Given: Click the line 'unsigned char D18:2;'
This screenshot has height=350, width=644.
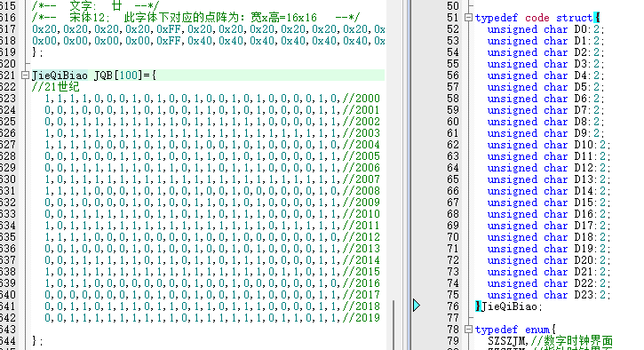Looking at the screenshot, I should (549, 237).
